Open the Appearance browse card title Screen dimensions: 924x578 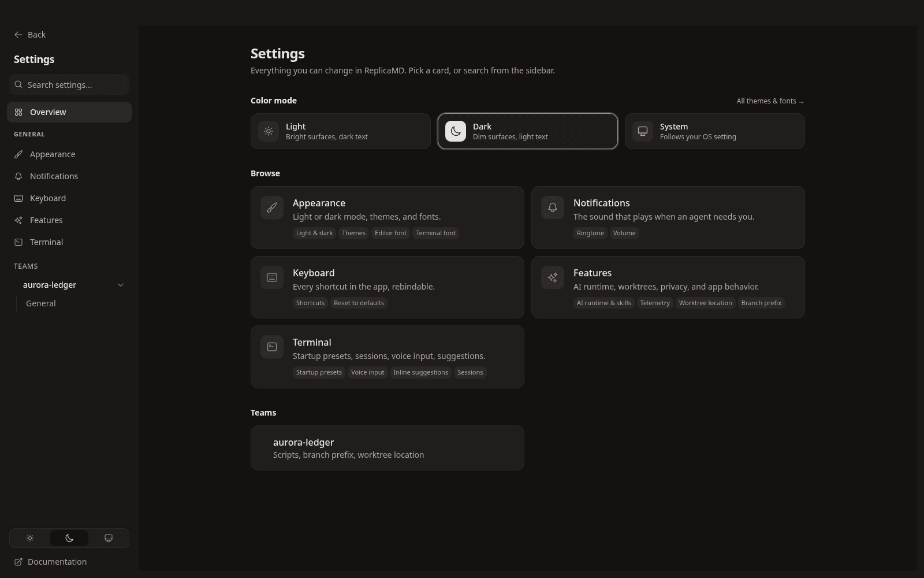(x=319, y=203)
